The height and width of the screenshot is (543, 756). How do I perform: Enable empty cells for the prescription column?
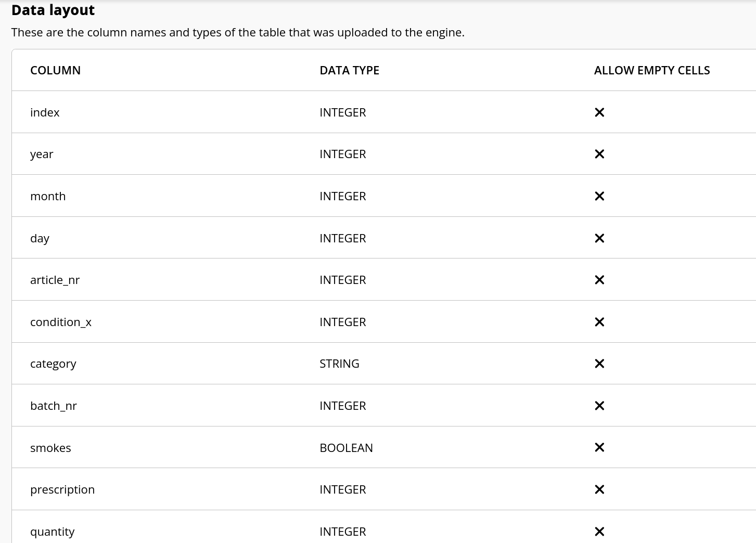[x=599, y=489]
